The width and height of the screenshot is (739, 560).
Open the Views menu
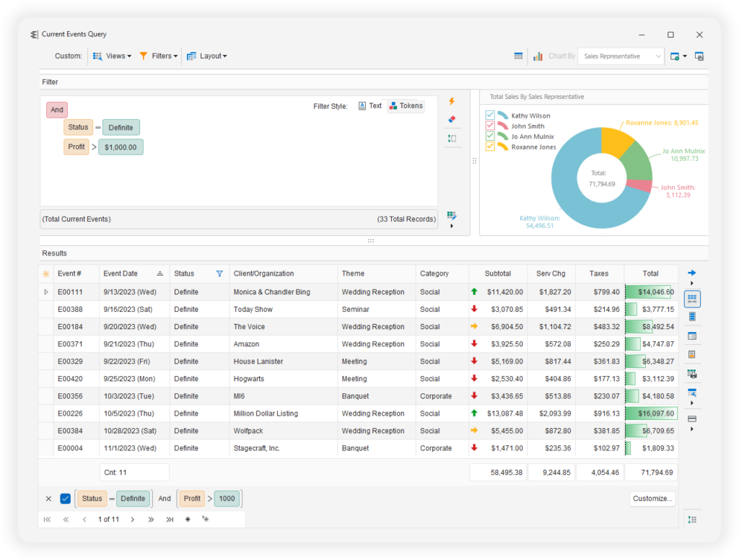tap(112, 56)
